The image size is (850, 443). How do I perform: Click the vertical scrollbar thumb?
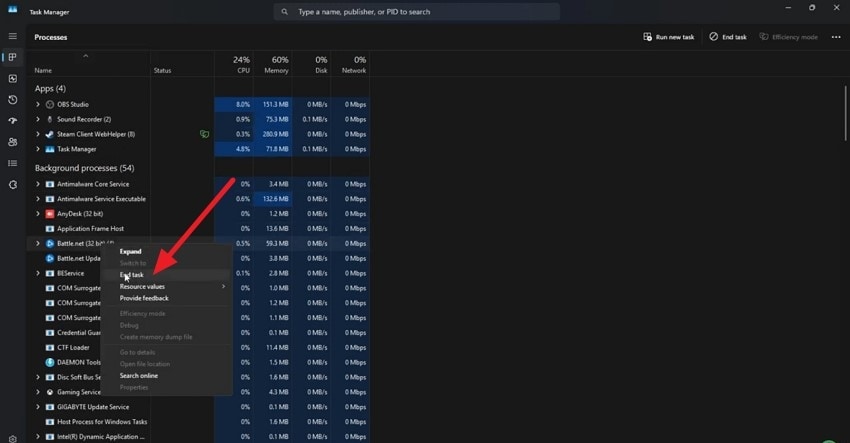845,113
